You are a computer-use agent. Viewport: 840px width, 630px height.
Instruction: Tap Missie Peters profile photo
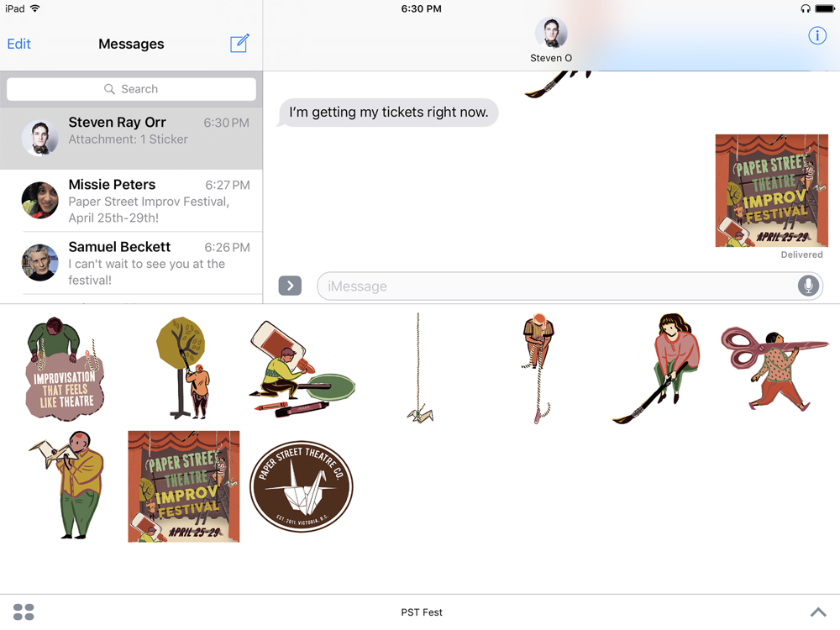click(39, 201)
